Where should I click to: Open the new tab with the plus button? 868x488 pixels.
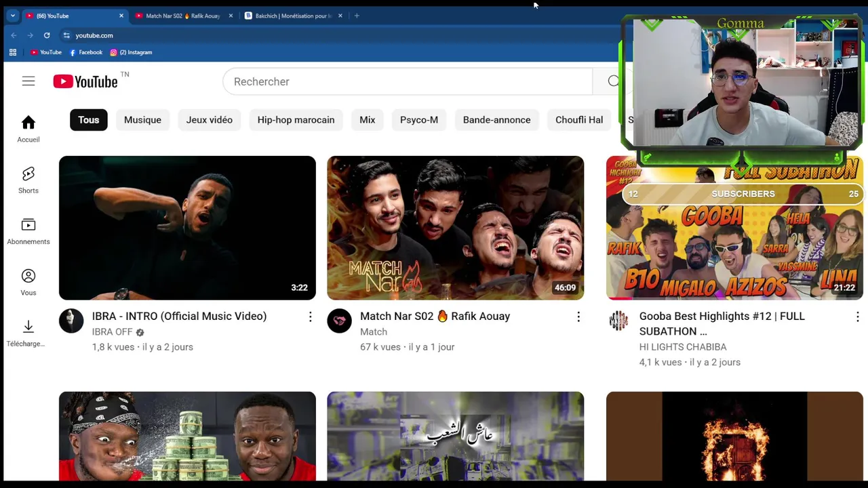[x=357, y=16]
